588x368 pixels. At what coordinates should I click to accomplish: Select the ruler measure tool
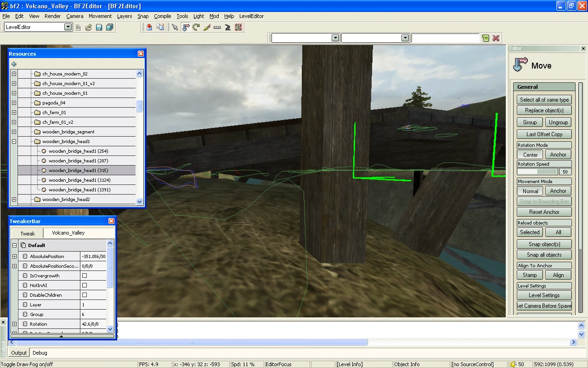(217, 28)
